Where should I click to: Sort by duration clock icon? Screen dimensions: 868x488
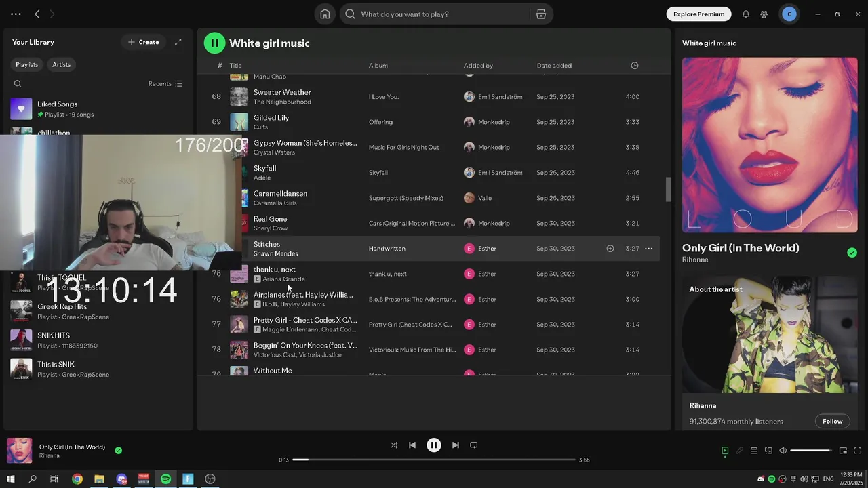(x=635, y=66)
